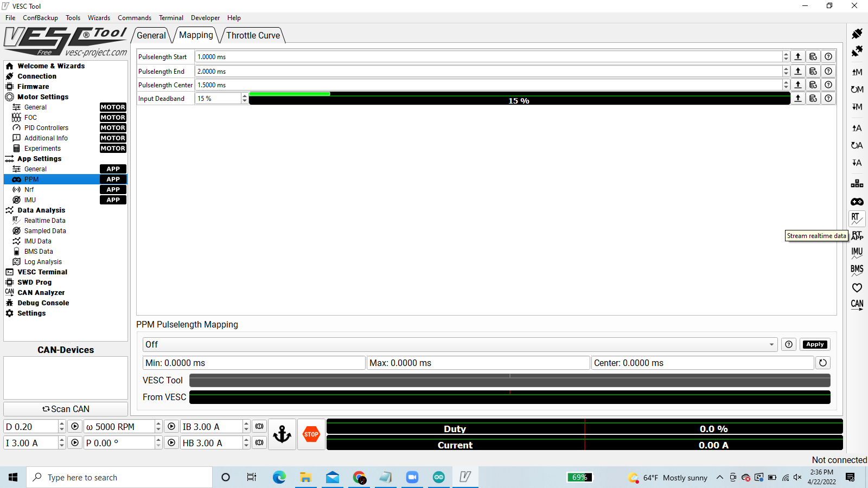Open the ConfBackup menu
This screenshot has width=868, height=488.
[x=40, y=18]
